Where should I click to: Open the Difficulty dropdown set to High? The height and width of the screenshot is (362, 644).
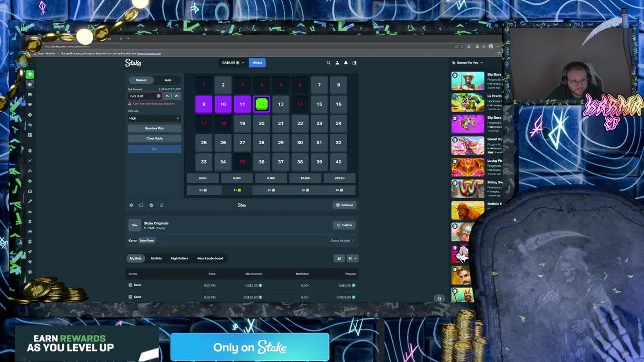(154, 118)
